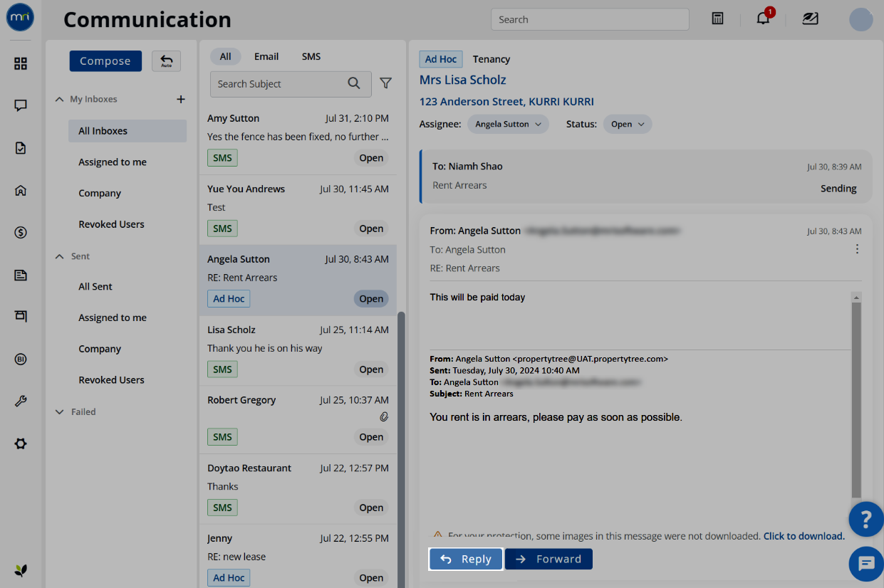This screenshot has height=588, width=884.
Task: Click the Auto reply arrow button
Action: click(166, 61)
